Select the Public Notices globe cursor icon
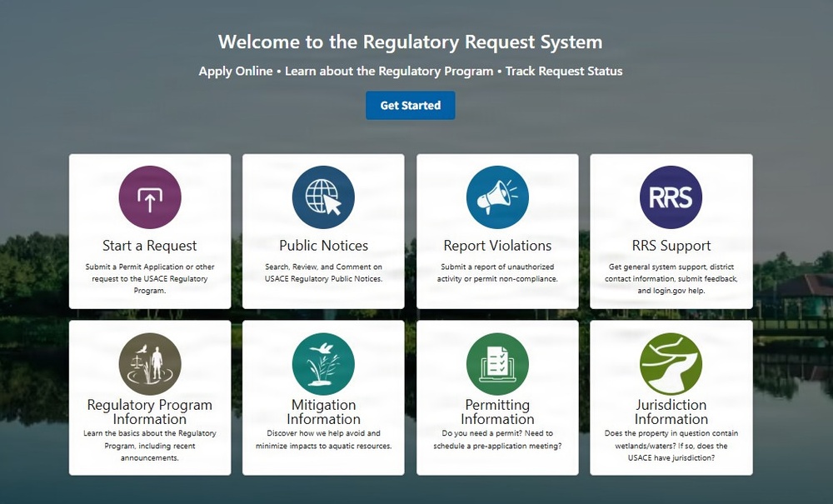Screen dimensions: 833x504 click(323, 197)
